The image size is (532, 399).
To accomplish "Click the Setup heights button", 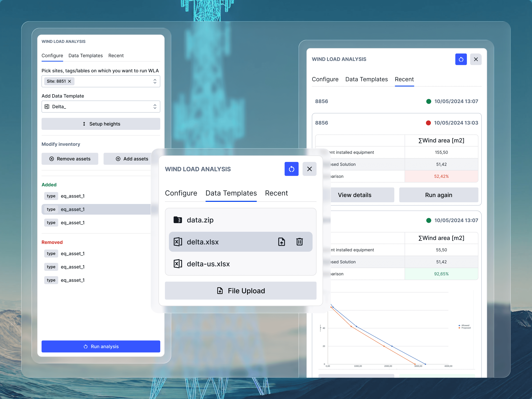I will coord(101,124).
